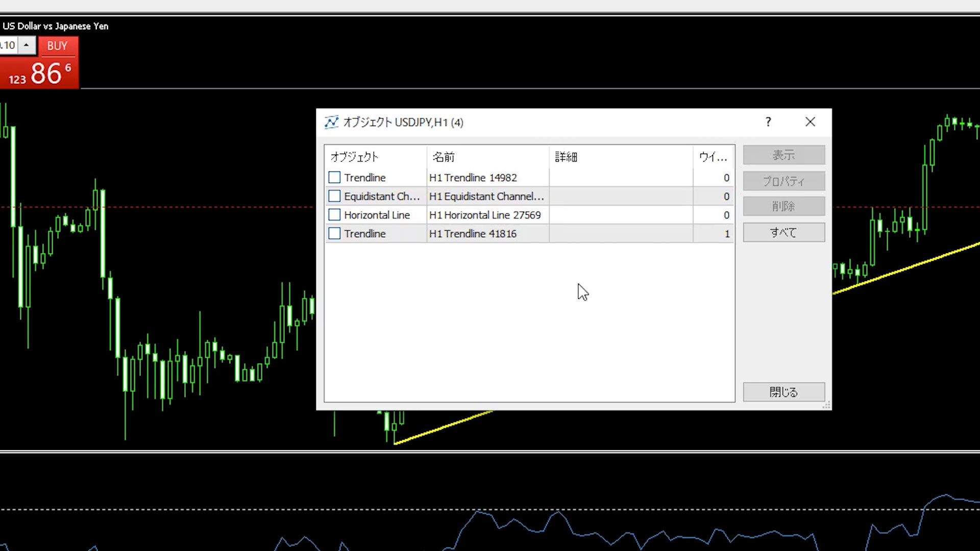The width and height of the screenshot is (980, 551).
Task: Check the H1 Trendline 14982 checkbox
Action: click(334, 178)
